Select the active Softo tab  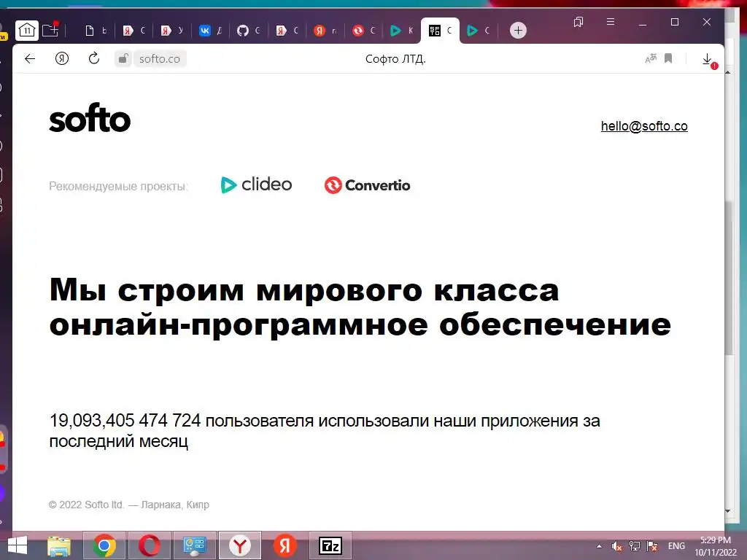[440, 31]
